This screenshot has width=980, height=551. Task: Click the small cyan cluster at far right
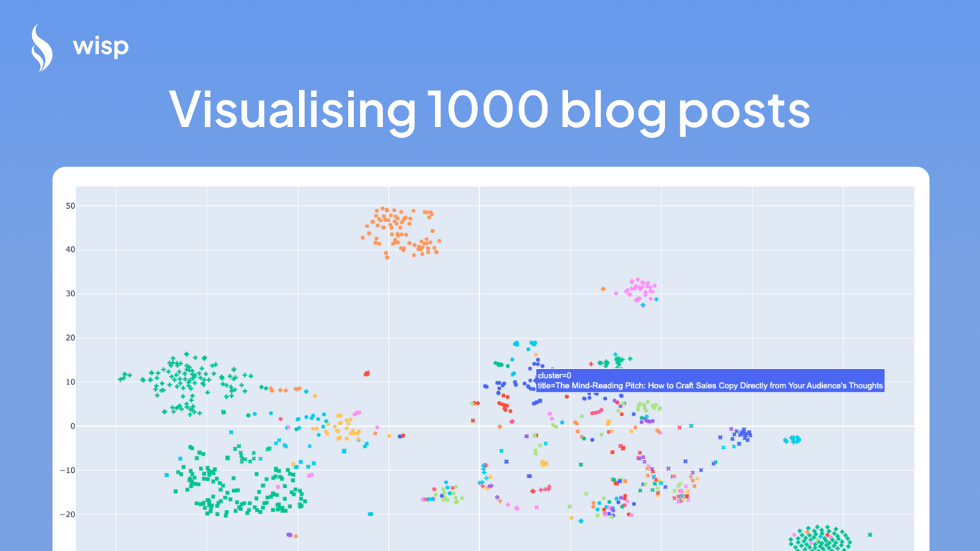[792, 439]
